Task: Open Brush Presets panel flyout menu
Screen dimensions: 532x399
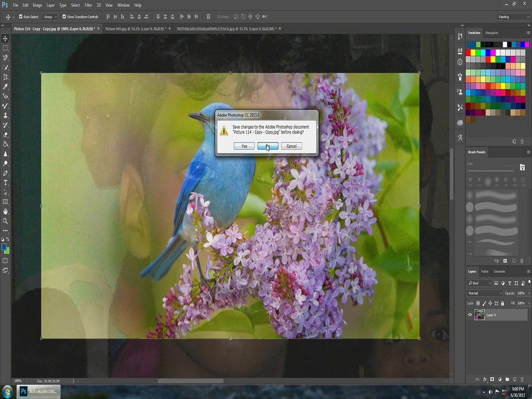Action: [528, 152]
